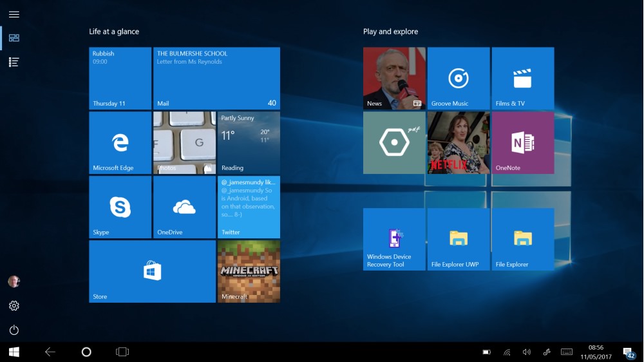Switch to the pinned tiles view
Viewport: 644px width, 362px height.
[x=14, y=38]
